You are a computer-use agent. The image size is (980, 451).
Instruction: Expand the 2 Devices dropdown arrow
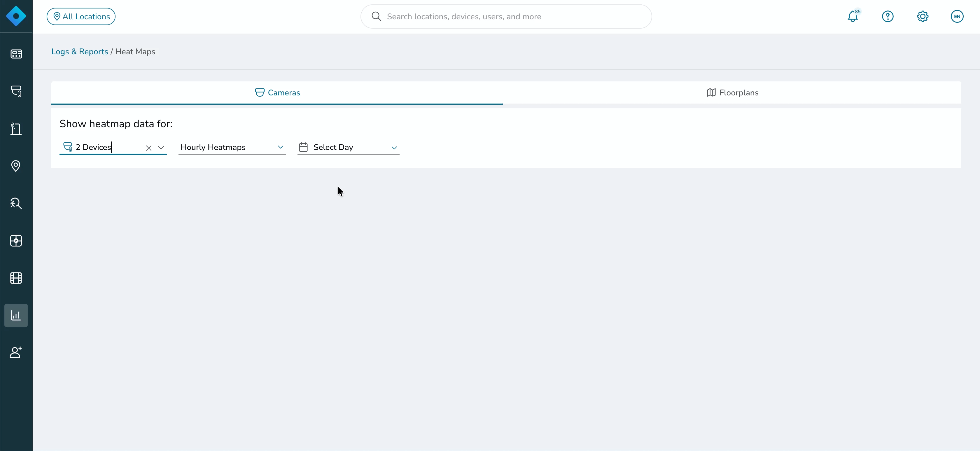tap(161, 148)
